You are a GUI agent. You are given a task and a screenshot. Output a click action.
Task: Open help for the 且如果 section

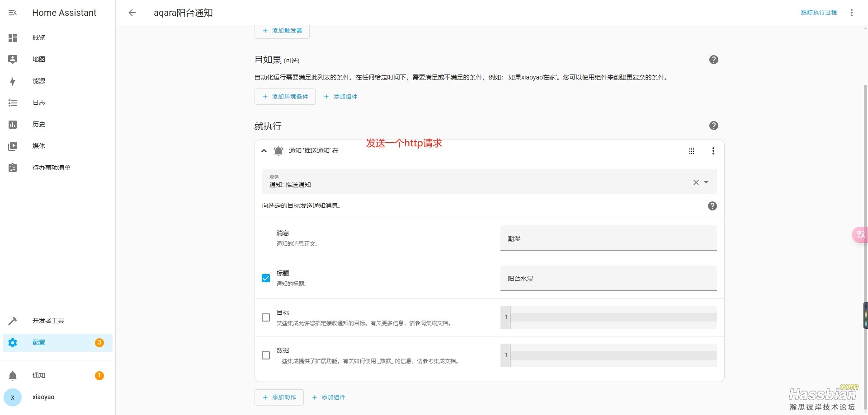pyautogui.click(x=714, y=60)
